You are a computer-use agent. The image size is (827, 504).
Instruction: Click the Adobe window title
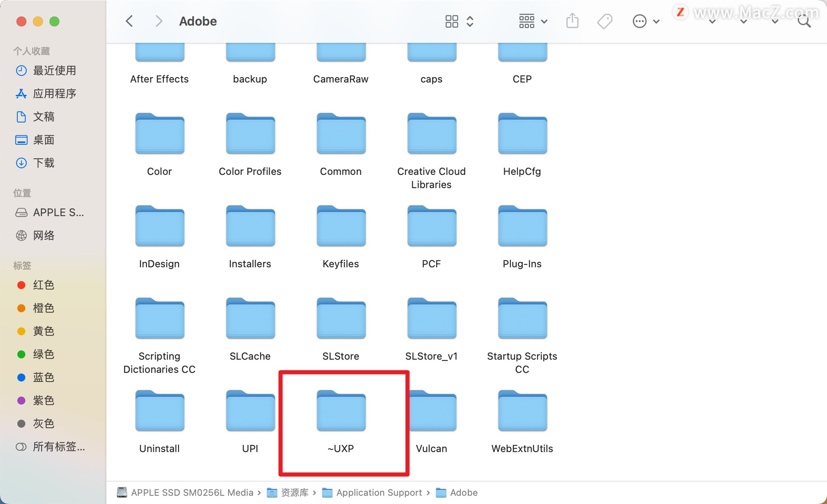198,21
